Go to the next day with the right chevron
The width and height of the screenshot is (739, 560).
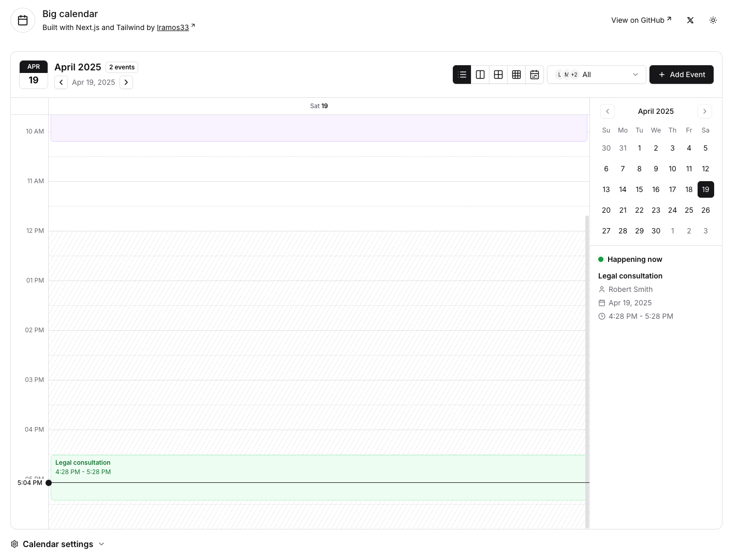pos(126,82)
